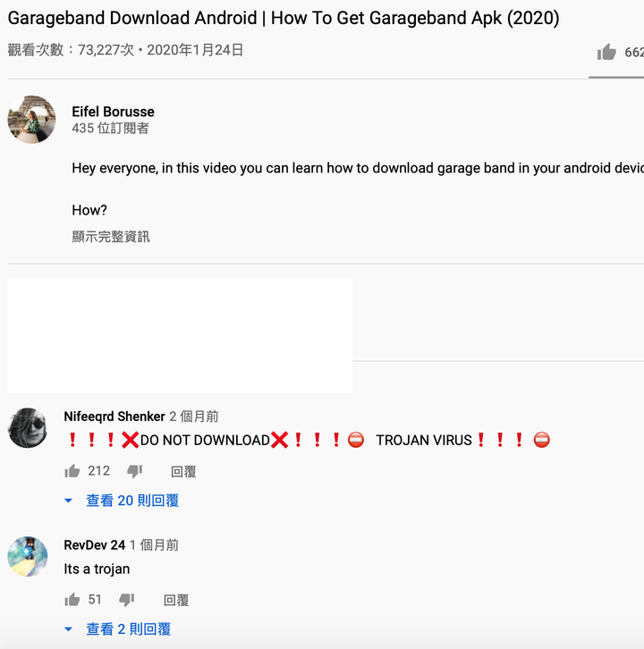This screenshot has width=644, height=649.
Task: Reply to RevDev 24's comment
Action: pyautogui.click(x=176, y=600)
